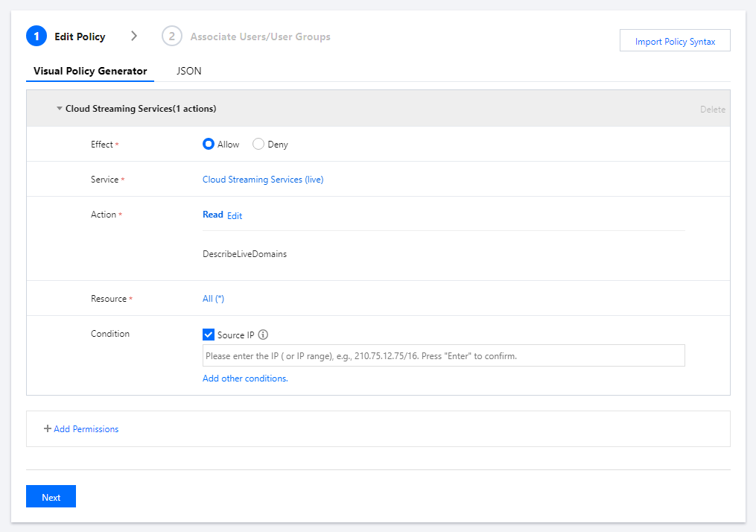Click the Edit link next to Read
Viewport: 756px width, 532px height.
235,216
